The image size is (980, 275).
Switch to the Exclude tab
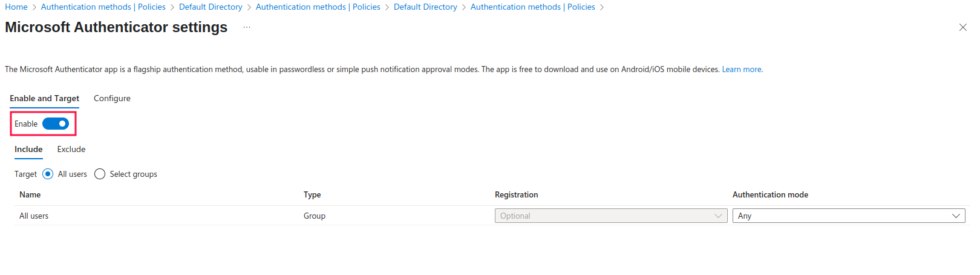(x=71, y=149)
